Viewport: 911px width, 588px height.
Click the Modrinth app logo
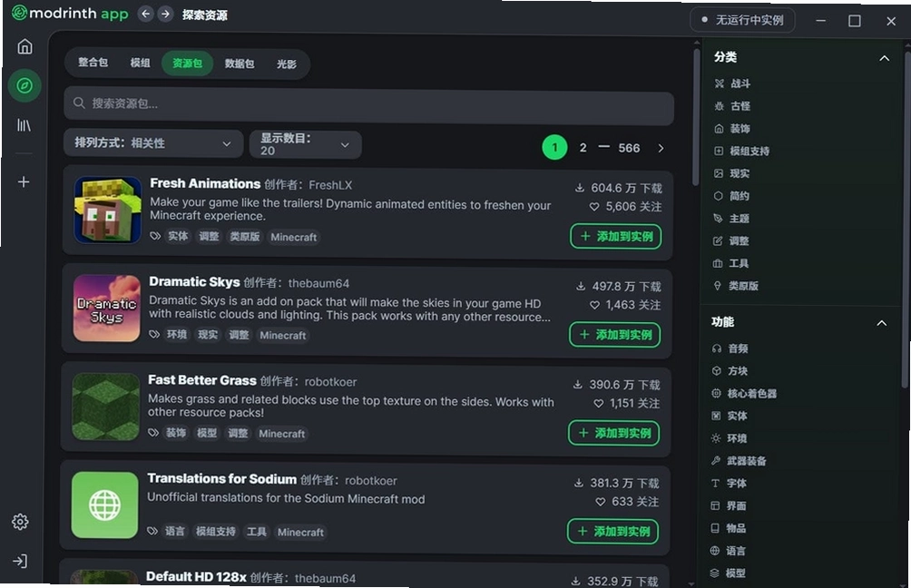click(x=70, y=14)
